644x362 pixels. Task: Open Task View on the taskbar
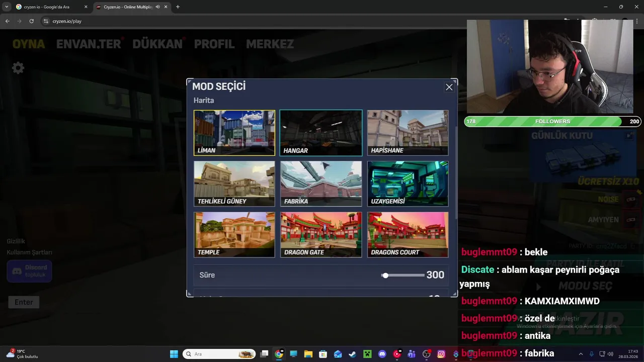pyautogui.click(x=264, y=354)
